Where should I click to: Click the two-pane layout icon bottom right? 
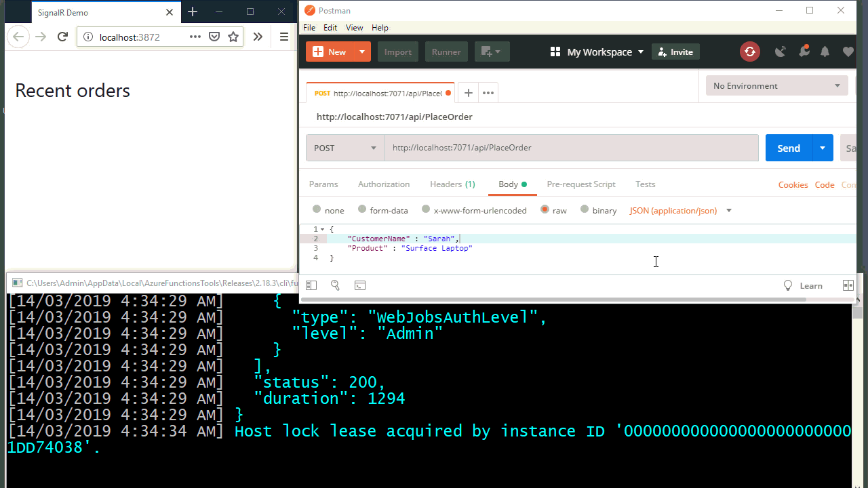(848, 285)
